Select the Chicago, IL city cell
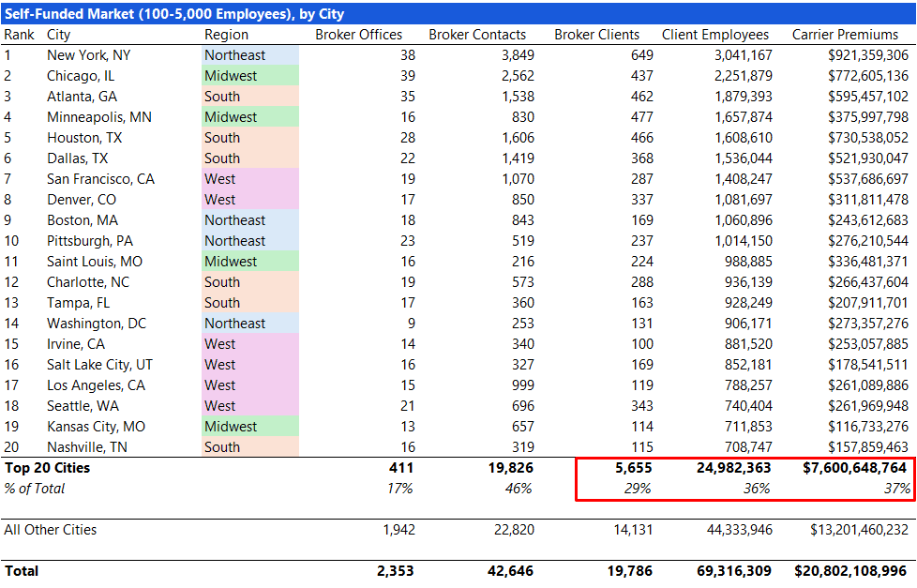This screenshot has height=588, width=917. [83, 75]
